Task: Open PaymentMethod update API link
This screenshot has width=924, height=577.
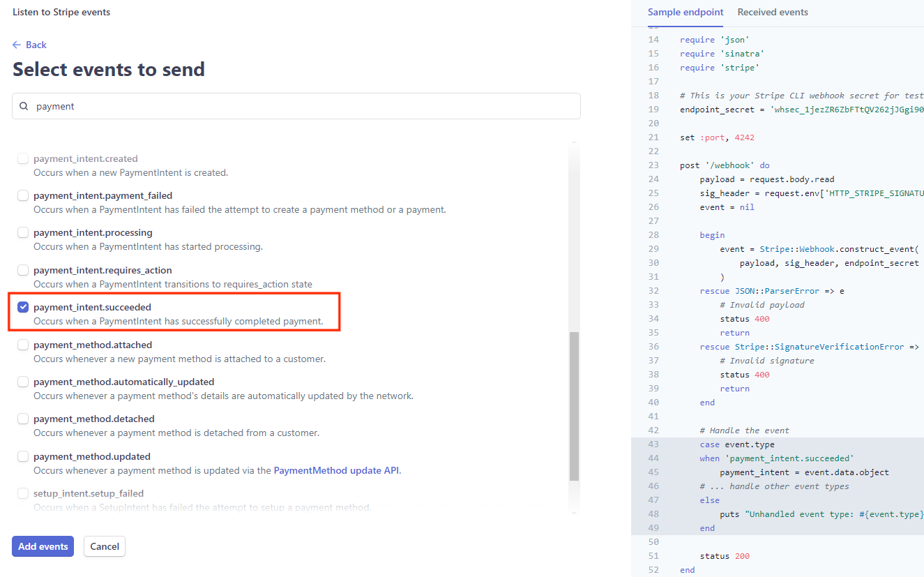Action: tap(338, 470)
